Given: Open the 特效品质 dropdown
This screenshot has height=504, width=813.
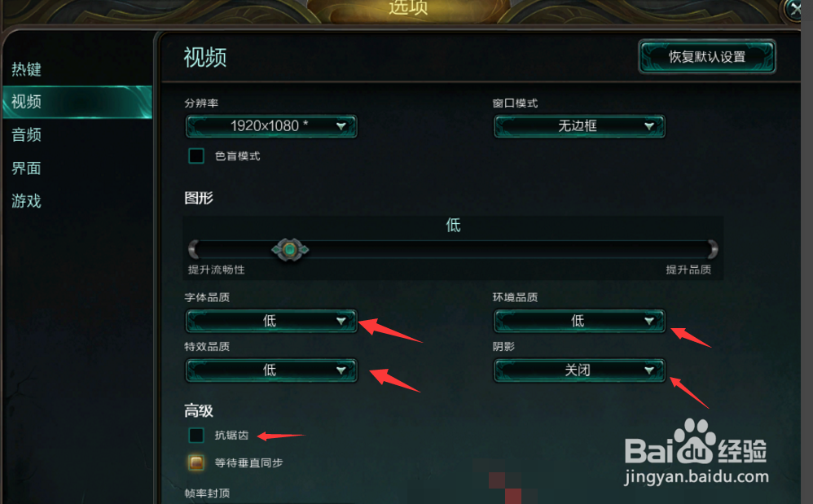Looking at the screenshot, I should [271, 370].
